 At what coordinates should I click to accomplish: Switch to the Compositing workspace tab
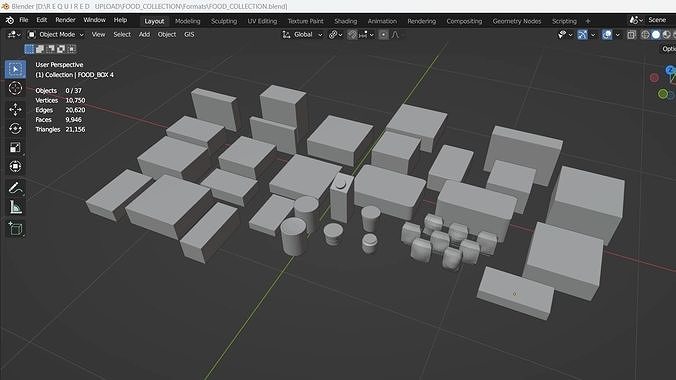point(464,21)
